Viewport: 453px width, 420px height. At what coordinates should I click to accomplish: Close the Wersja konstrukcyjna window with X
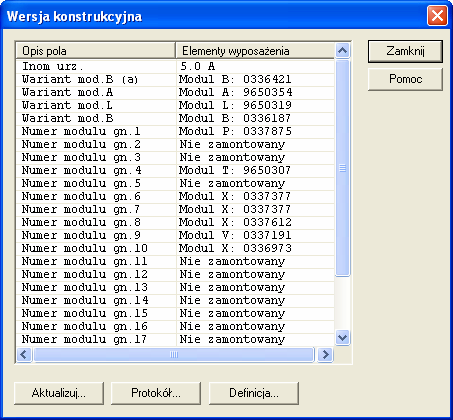pos(437,16)
